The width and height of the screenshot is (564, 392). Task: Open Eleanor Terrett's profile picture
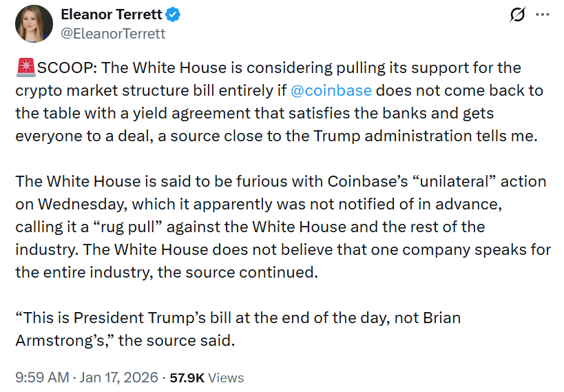point(33,23)
